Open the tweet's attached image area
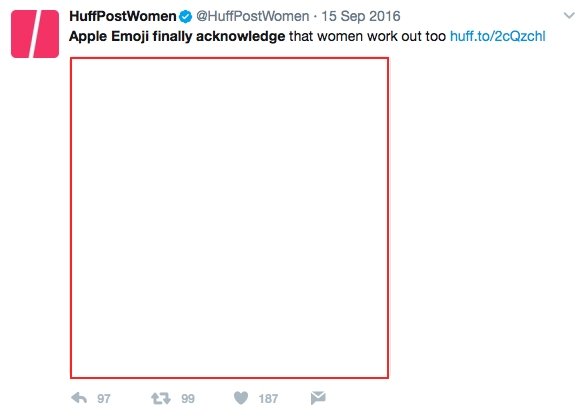585x418 pixels. [x=229, y=218]
